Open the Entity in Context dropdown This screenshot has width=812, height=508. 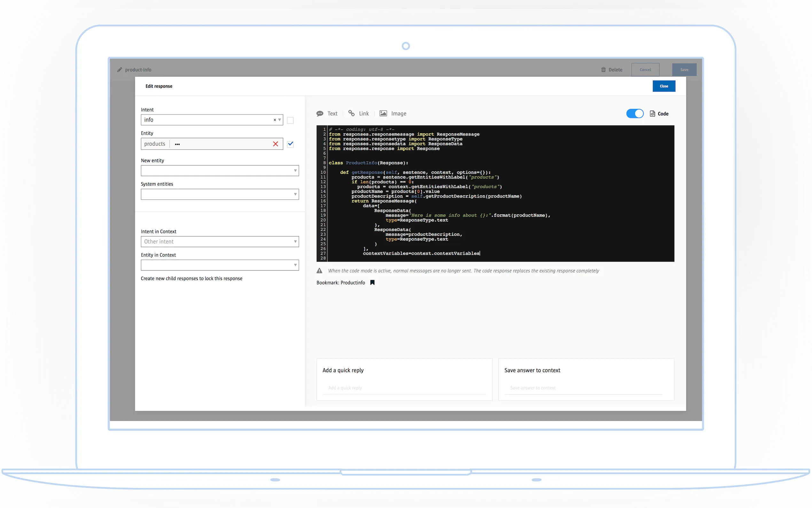tap(220, 265)
